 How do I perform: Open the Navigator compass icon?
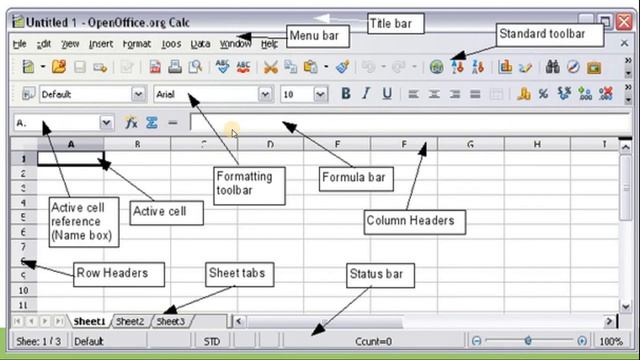pos(573,67)
